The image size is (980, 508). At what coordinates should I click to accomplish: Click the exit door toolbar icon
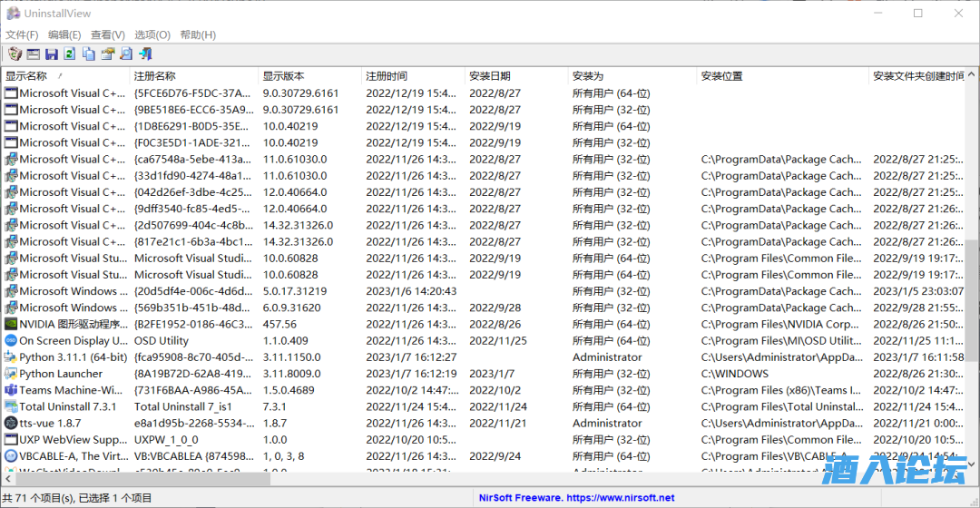(x=145, y=54)
